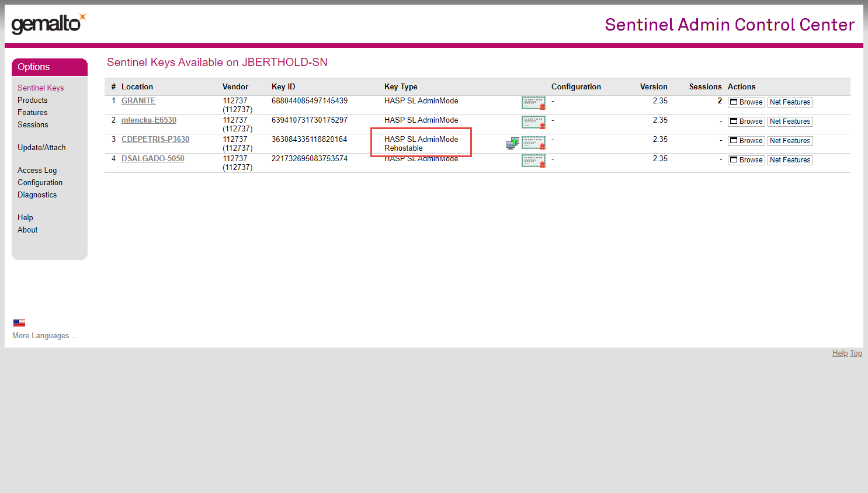Image resolution: width=868 pixels, height=493 pixels.
Task: Open DSALGADO-5050 location link
Action: click(153, 158)
